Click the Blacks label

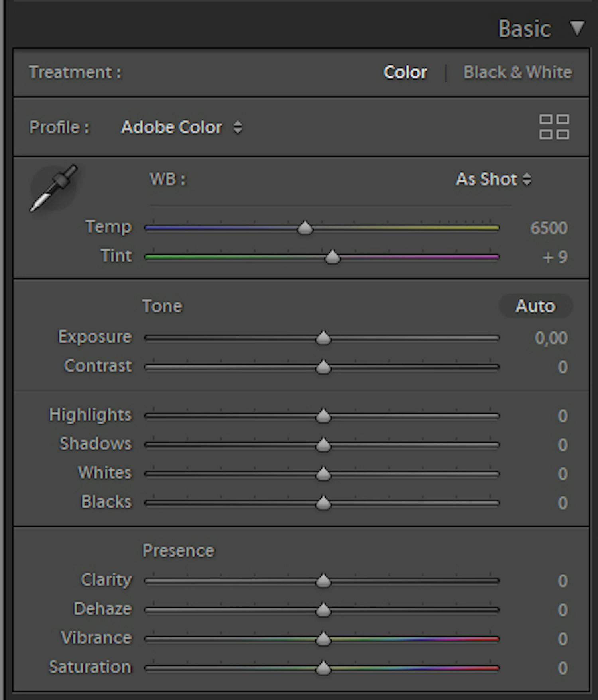pos(106,502)
